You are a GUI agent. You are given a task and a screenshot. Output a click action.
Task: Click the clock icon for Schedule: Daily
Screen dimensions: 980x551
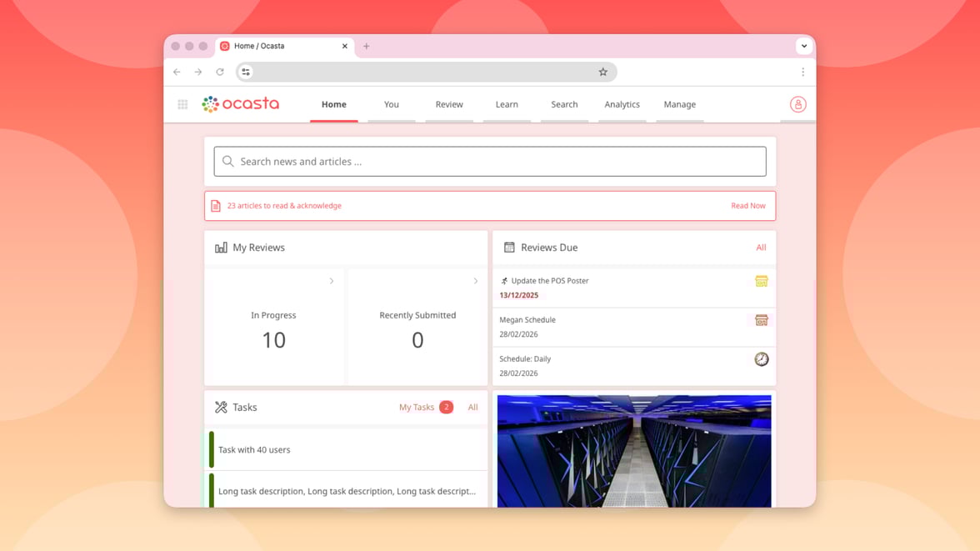[761, 359]
